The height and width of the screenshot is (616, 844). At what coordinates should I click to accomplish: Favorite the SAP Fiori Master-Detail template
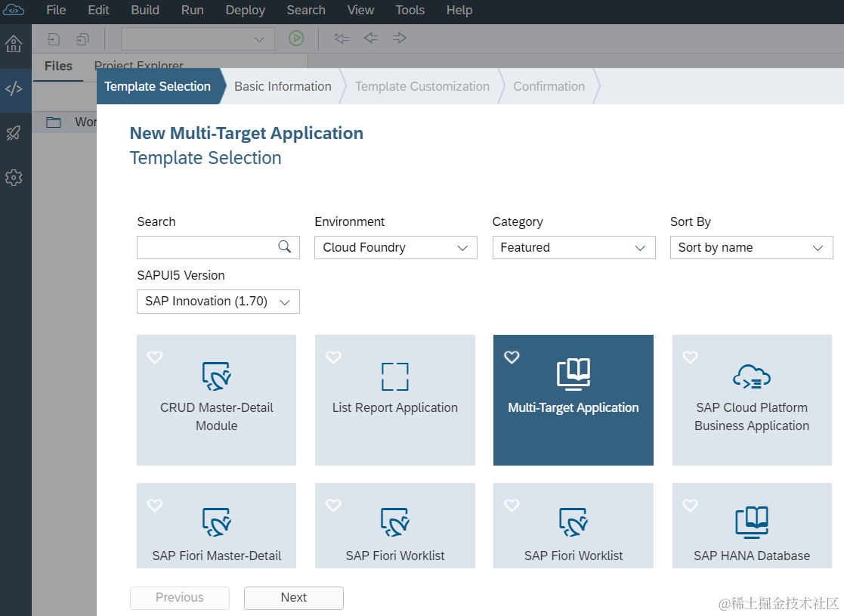coord(155,505)
